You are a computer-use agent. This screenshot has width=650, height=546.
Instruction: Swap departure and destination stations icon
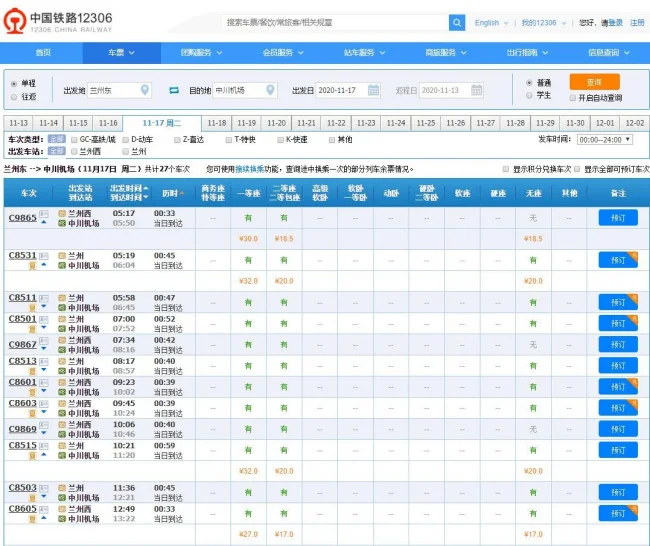pyautogui.click(x=174, y=90)
